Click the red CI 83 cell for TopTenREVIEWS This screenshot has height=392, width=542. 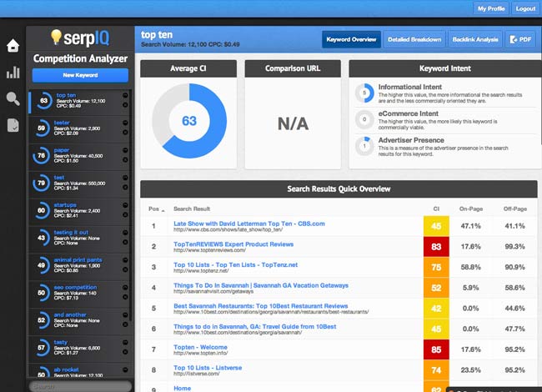tap(436, 247)
